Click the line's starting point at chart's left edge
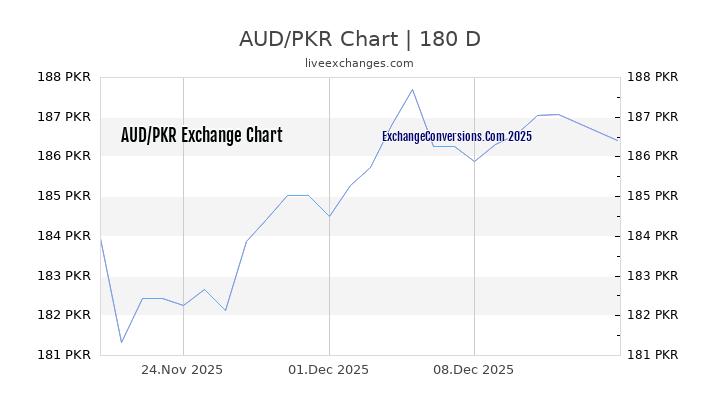 pos(101,238)
